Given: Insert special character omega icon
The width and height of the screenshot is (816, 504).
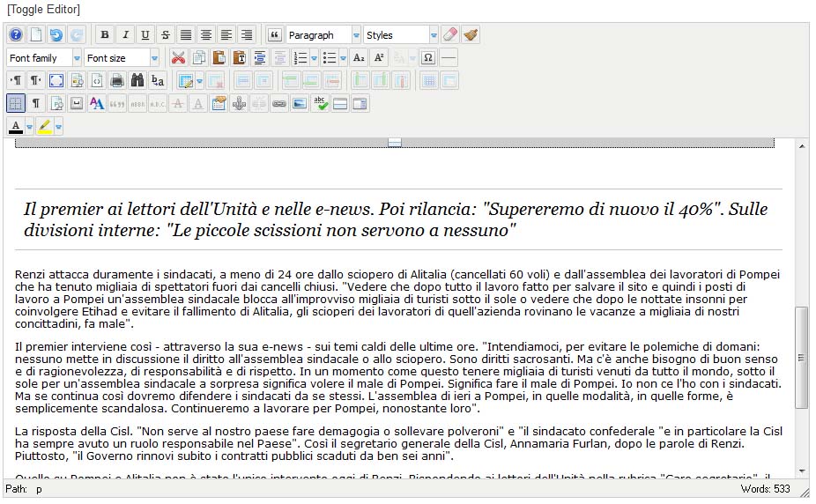Looking at the screenshot, I should tap(428, 58).
